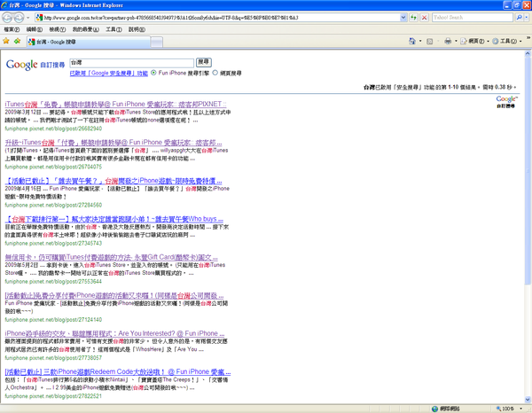This screenshot has width=532, height=413.
Task: Click green URL funiphone.pixnet.net/blog/post/26704075
Action: pos(53,167)
